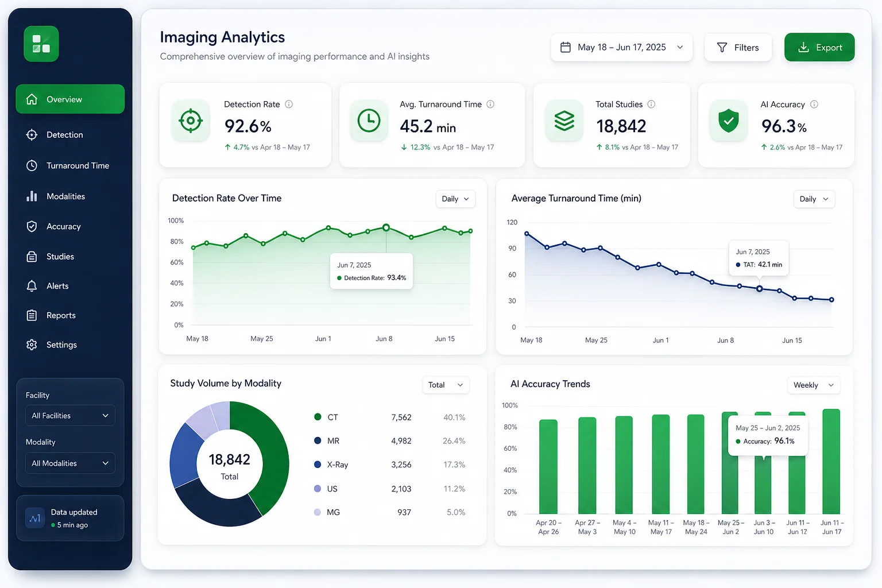
Task: Click the Apr 20 – Apr 26 accuracy bar
Action: click(548, 467)
